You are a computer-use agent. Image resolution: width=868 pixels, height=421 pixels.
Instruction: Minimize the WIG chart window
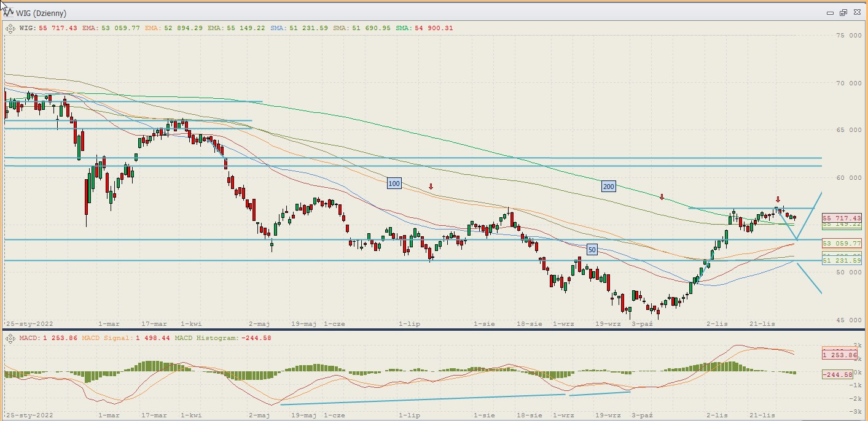point(831,13)
